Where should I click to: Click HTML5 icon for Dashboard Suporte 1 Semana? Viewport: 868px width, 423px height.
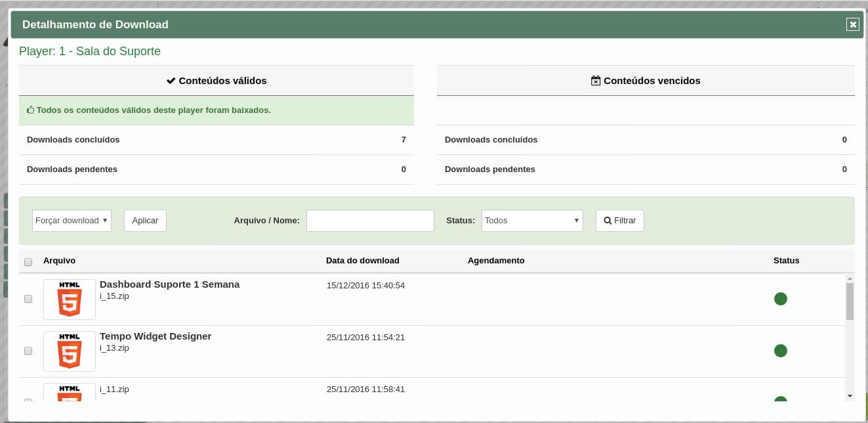point(70,300)
